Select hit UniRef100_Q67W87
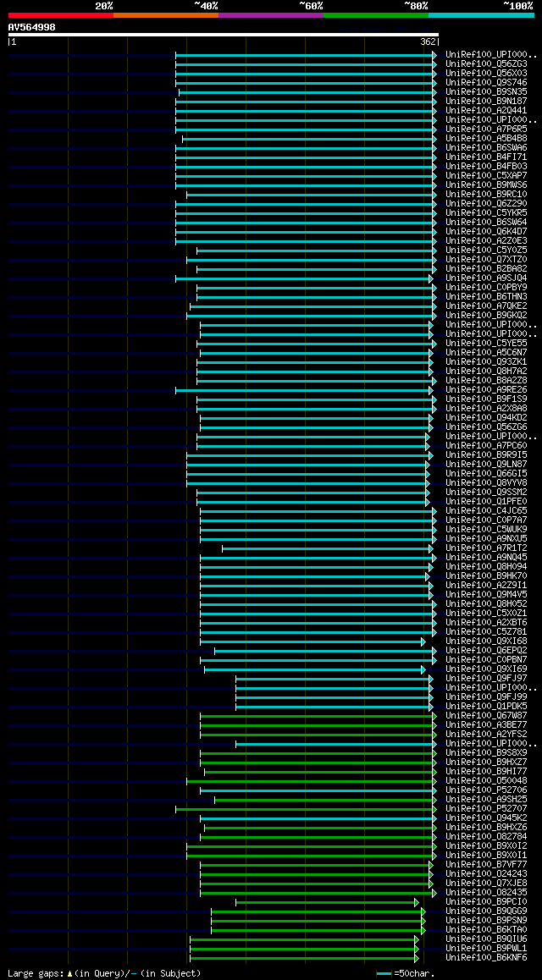 [486, 716]
